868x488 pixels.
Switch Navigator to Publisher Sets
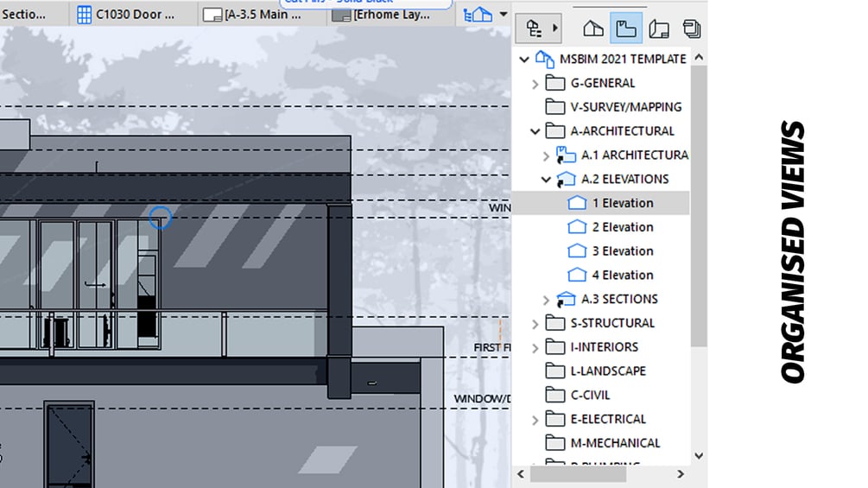point(692,29)
